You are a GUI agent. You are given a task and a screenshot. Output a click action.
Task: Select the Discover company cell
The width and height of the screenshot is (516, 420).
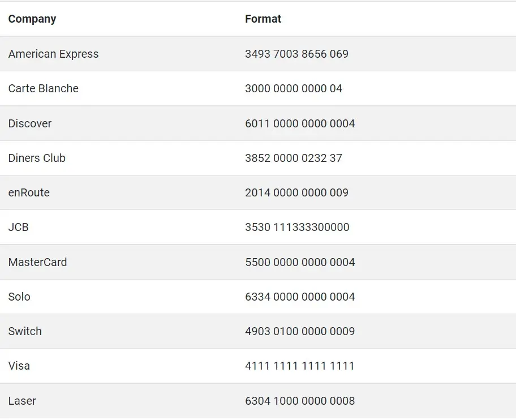coord(30,123)
